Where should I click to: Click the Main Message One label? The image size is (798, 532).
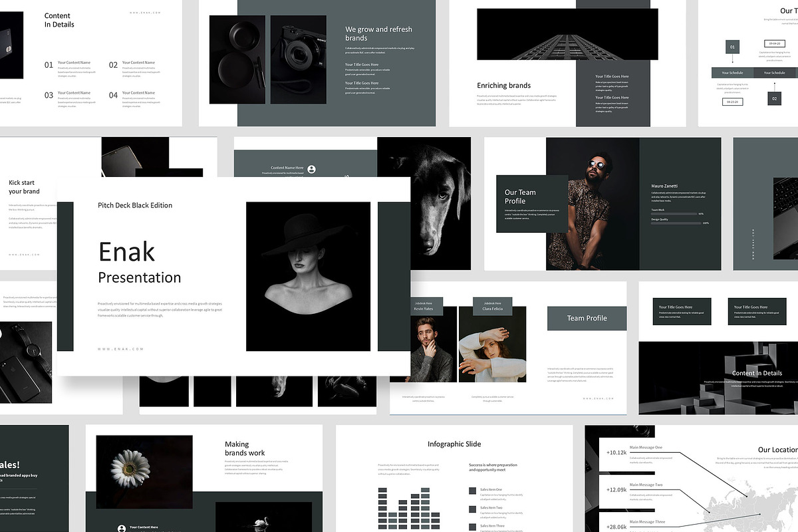pyautogui.click(x=646, y=448)
